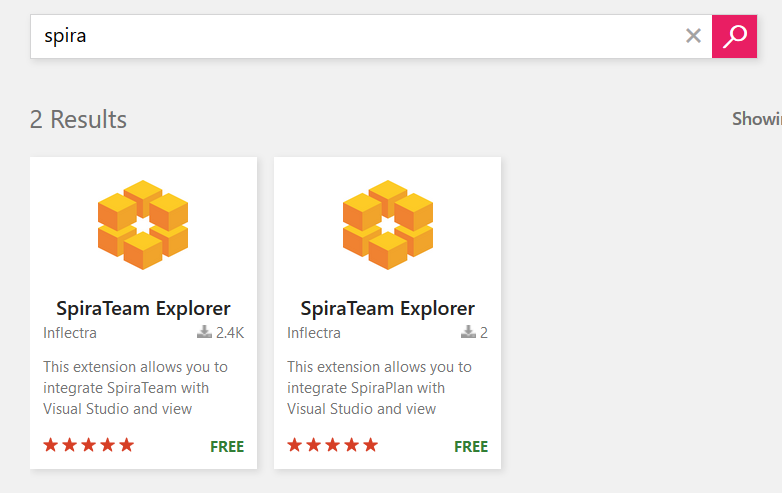Click the magnifier search button
The image size is (782, 493).
pyautogui.click(x=734, y=37)
